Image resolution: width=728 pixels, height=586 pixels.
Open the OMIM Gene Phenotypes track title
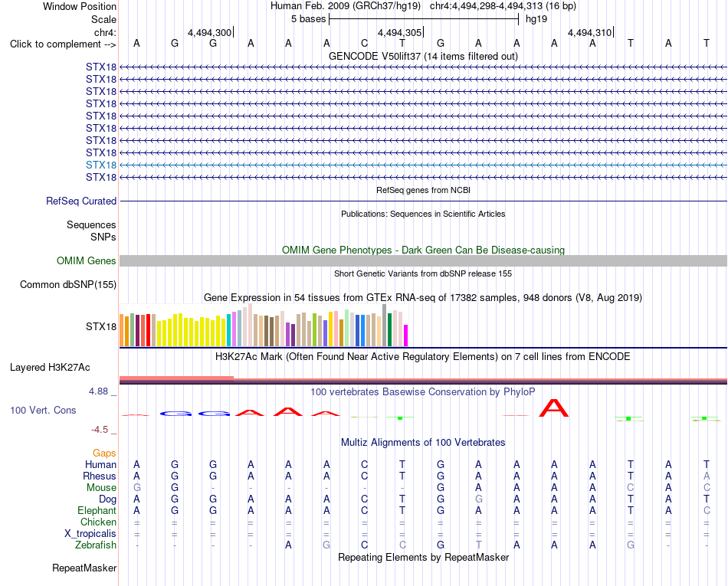point(423,250)
